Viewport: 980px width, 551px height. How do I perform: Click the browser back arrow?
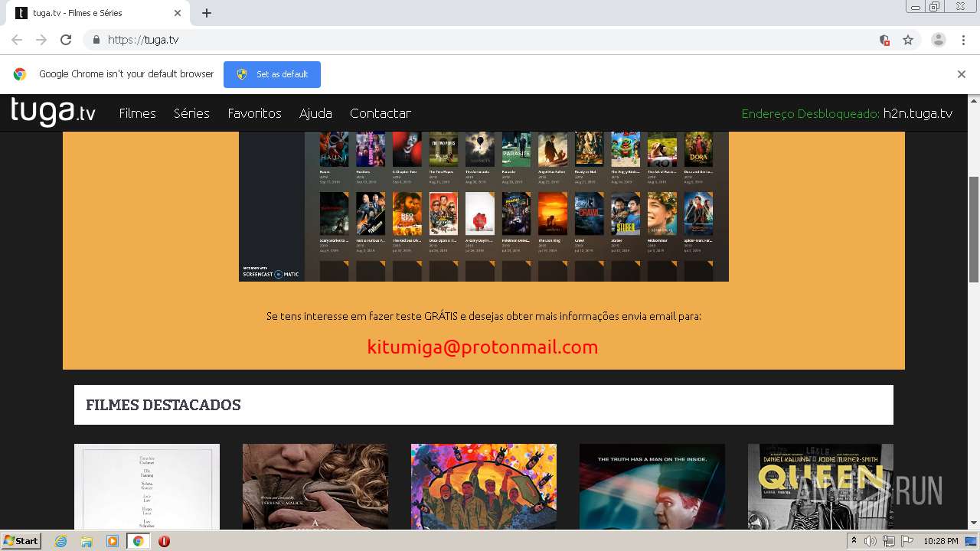pyautogui.click(x=17, y=40)
